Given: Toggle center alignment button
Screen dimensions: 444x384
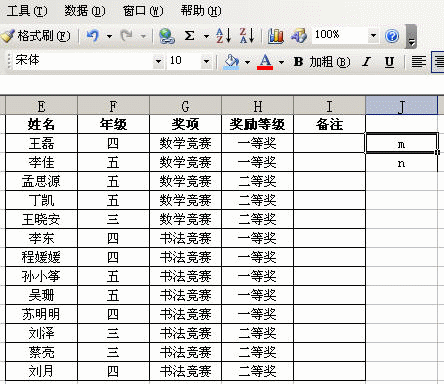Looking at the screenshot, I should pos(438,62).
